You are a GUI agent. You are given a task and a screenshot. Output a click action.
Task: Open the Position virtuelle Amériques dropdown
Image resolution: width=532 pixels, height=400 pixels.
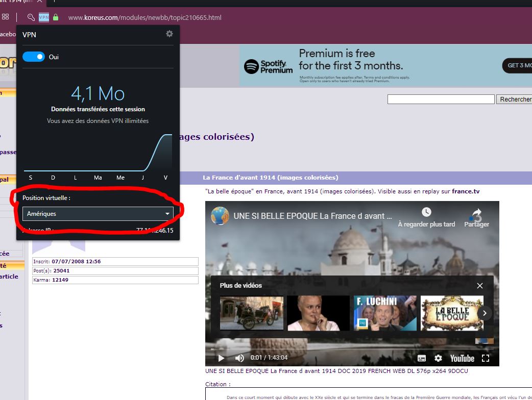pyautogui.click(x=98, y=213)
